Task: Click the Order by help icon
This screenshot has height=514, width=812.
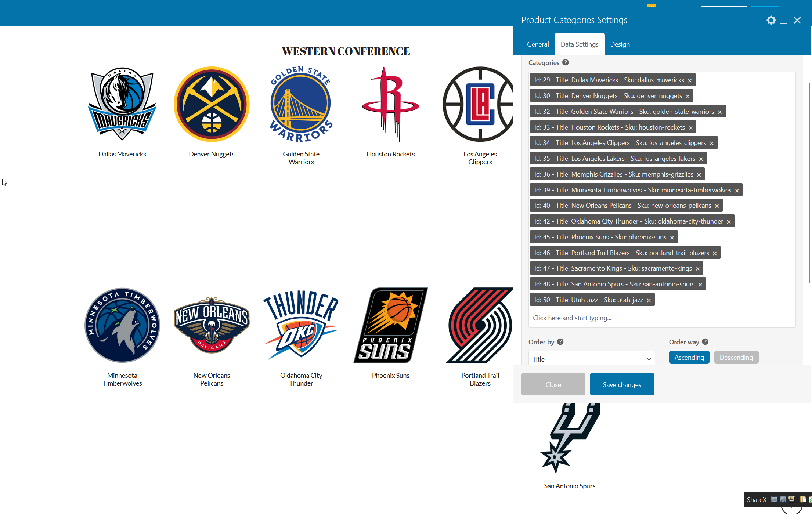Action: pyautogui.click(x=560, y=342)
